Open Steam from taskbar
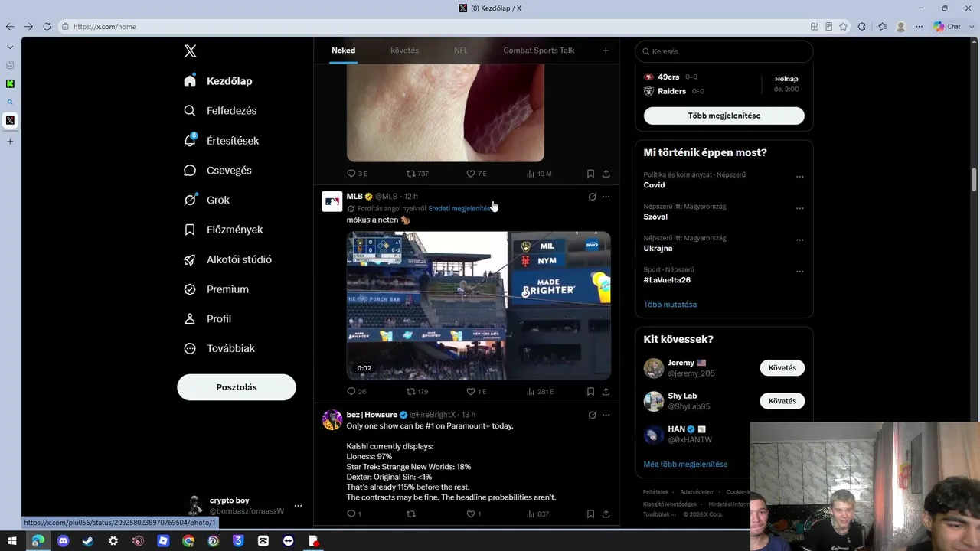980x551 pixels. [88, 541]
